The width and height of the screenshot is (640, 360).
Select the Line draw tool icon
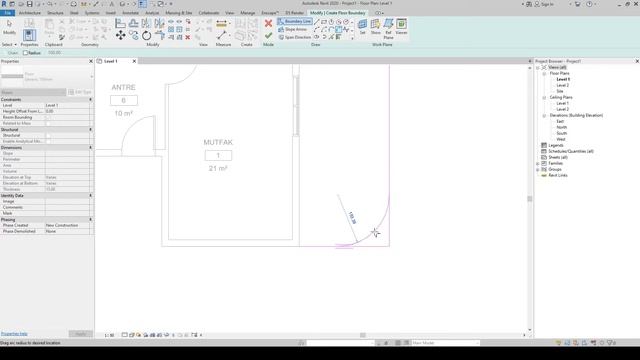(x=317, y=22)
